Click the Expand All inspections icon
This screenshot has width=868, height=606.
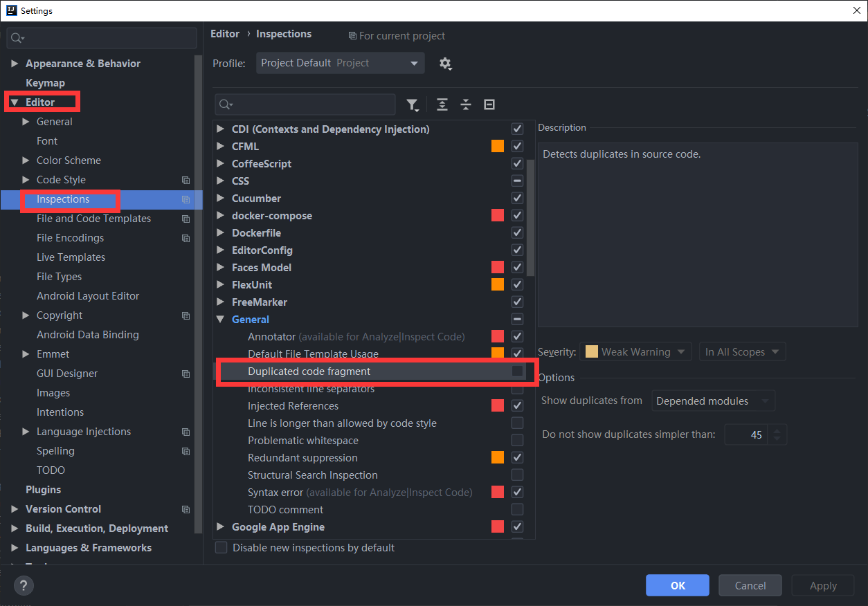442,104
